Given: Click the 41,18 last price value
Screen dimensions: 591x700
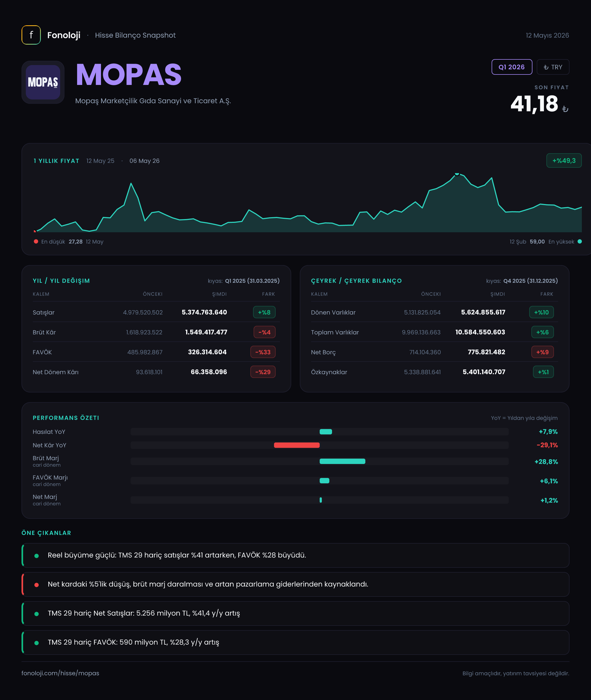Looking at the screenshot, I should [x=534, y=103].
